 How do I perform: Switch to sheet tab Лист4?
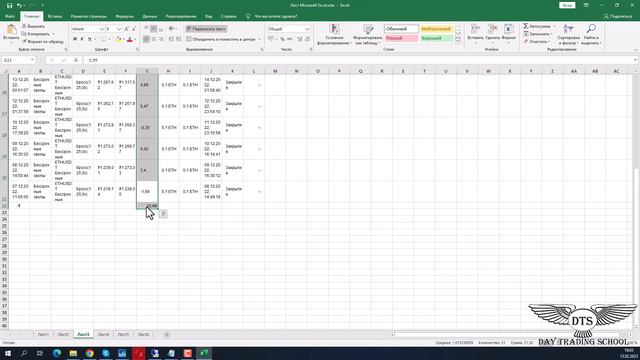103,334
